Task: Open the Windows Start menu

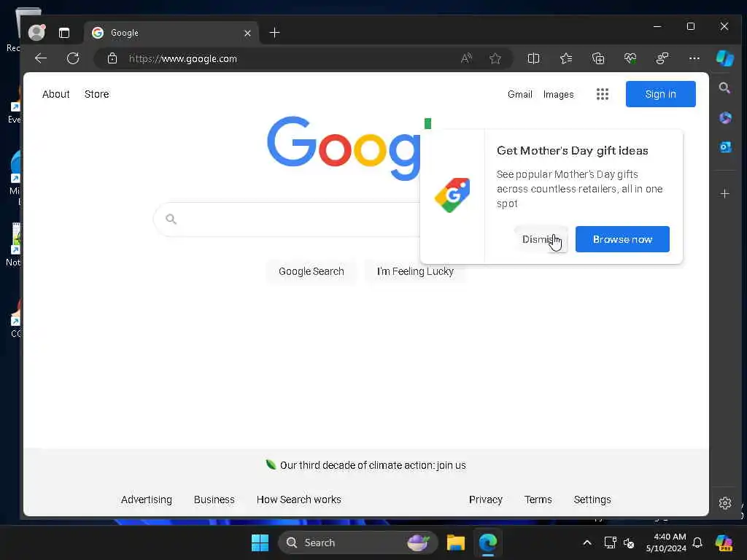Action: click(260, 542)
